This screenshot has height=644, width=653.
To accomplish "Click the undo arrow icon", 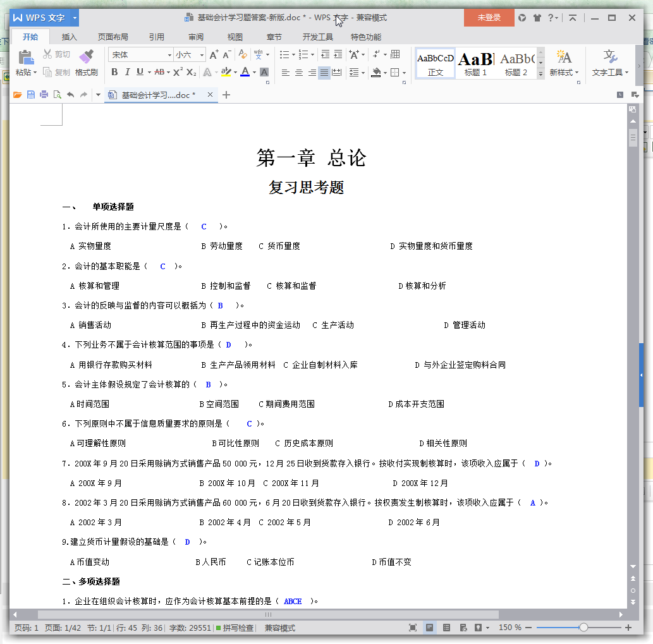I will pyautogui.click(x=70, y=95).
